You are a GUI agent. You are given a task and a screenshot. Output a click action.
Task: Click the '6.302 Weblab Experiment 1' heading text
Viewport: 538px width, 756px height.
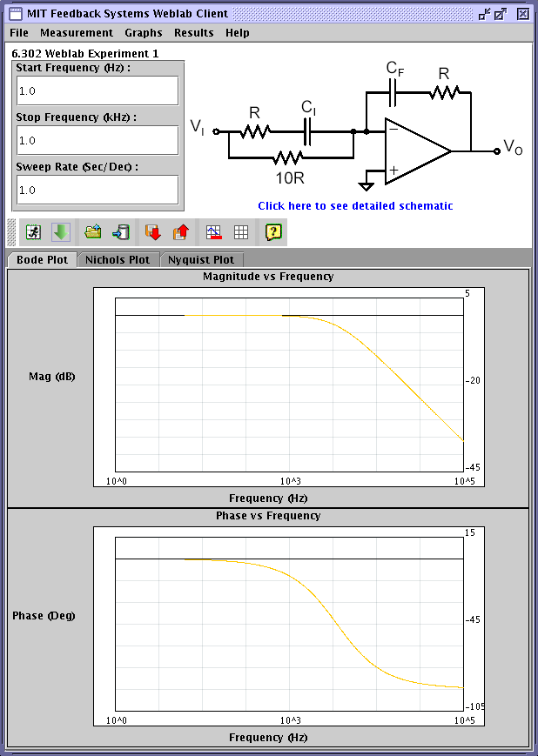(85, 54)
